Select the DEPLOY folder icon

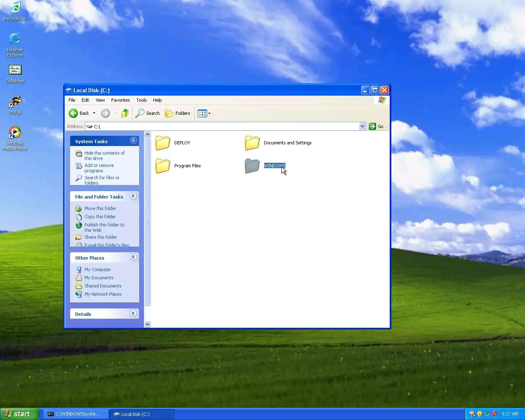pyautogui.click(x=163, y=143)
